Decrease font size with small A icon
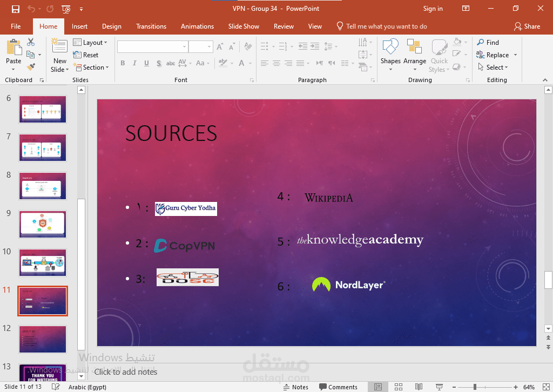553x392 pixels. pyautogui.click(x=232, y=46)
